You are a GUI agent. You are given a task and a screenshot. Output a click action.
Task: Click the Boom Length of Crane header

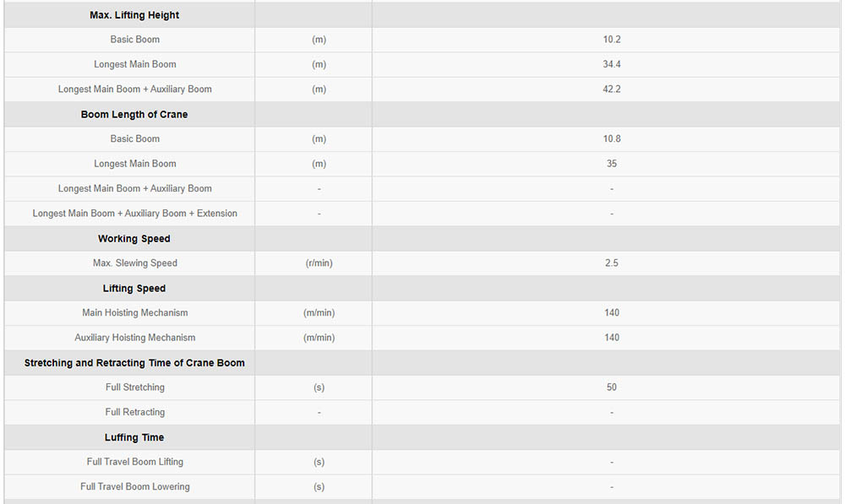(134, 114)
